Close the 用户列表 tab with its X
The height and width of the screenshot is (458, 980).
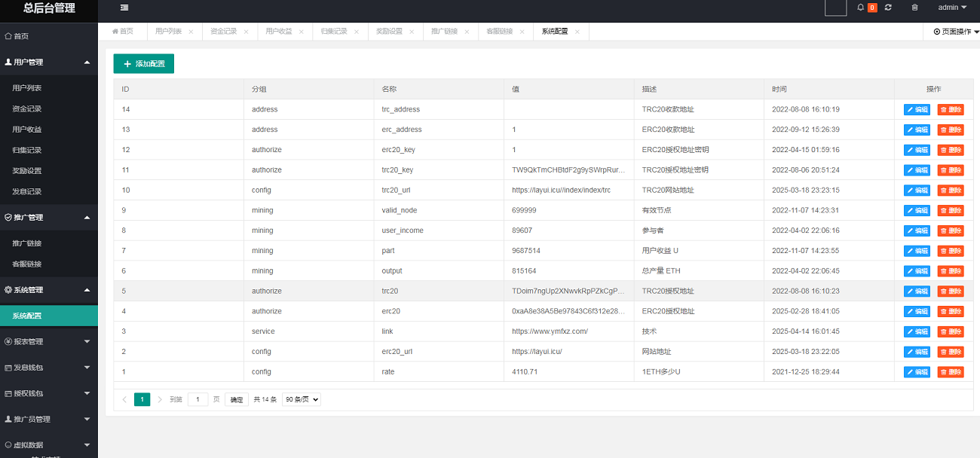[191, 32]
